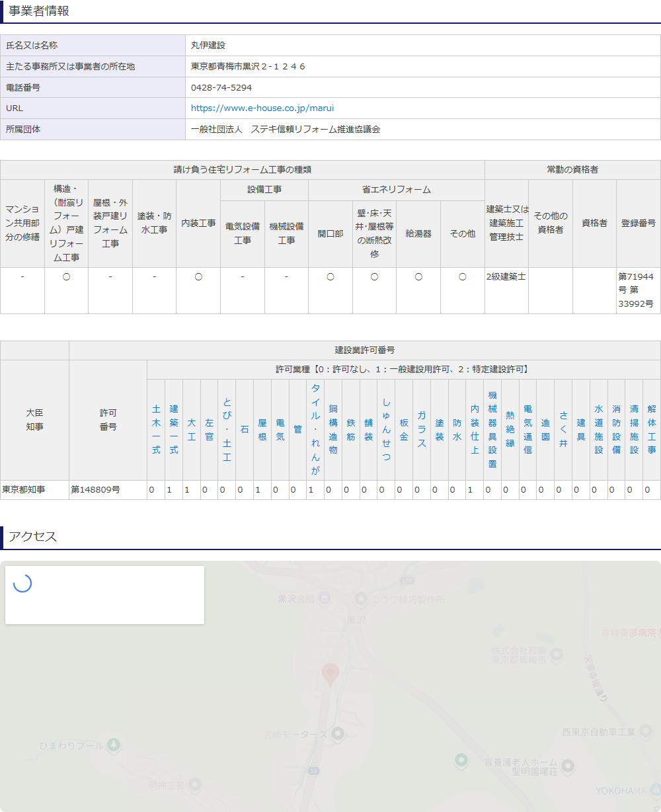The image size is (661, 812).
Task: Click the ひまわりプール map icon
Action: coord(114,745)
